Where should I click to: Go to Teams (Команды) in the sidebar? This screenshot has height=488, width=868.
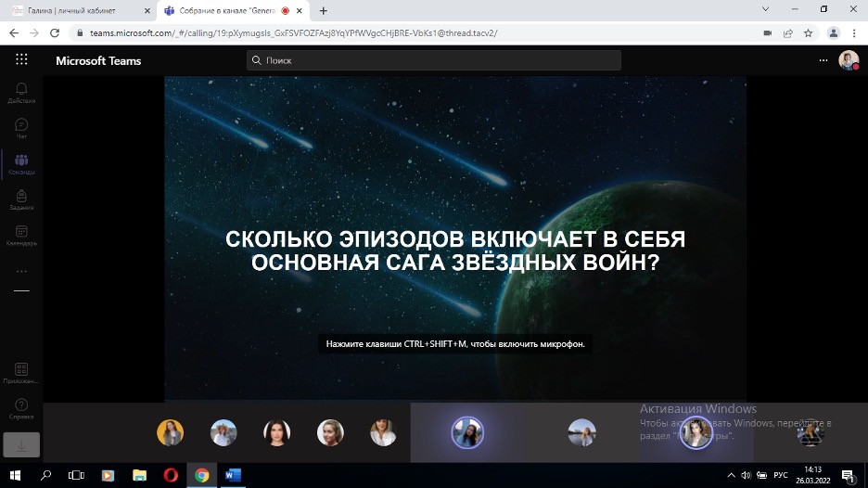[x=21, y=163]
